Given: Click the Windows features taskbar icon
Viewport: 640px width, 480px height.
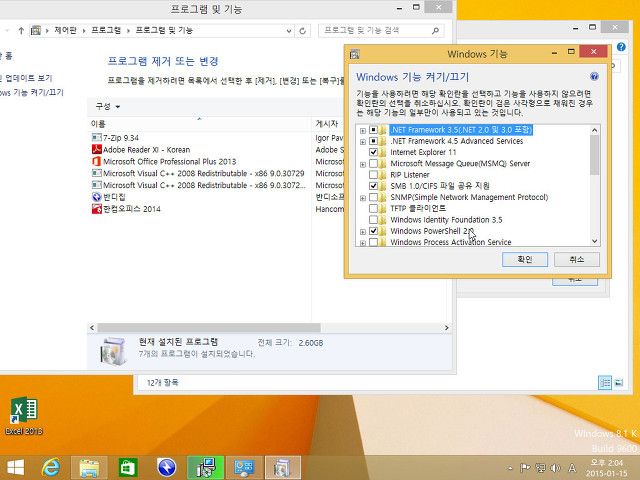Looking at the screenshot, I should 282,467.
